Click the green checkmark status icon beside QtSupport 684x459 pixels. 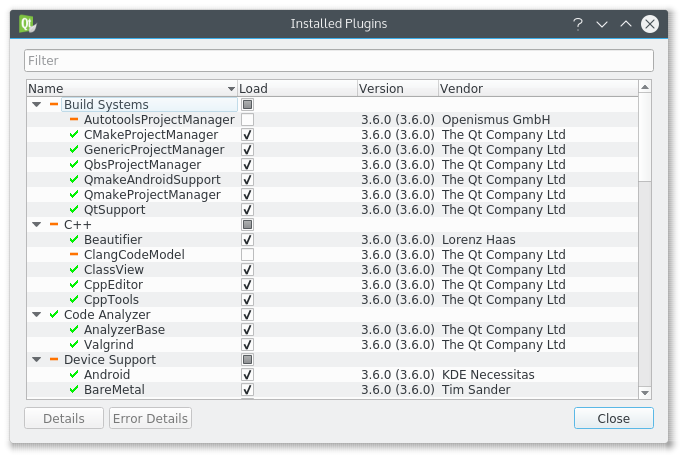click(x=74, y=209)
